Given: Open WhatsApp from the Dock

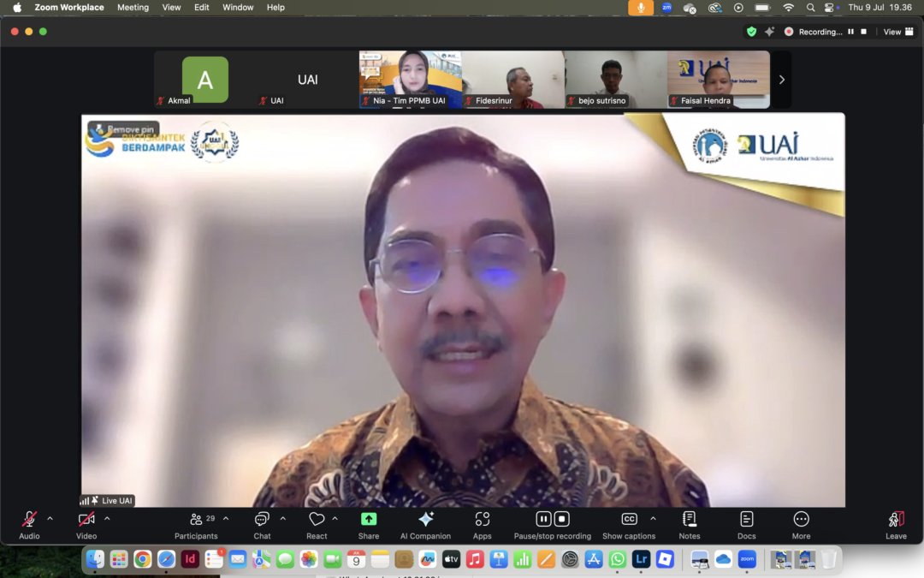Looking at the screenshot, I should coord(618,559).
